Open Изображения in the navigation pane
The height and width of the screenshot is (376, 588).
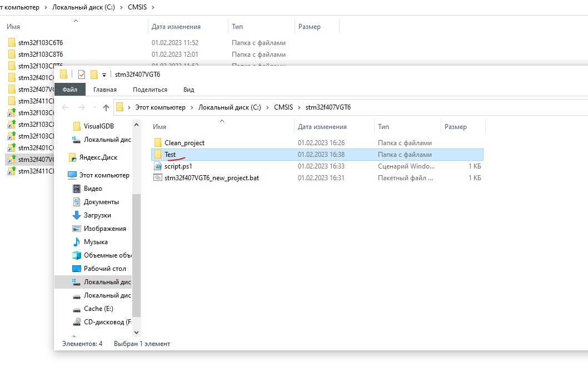[x=105, y=229]
